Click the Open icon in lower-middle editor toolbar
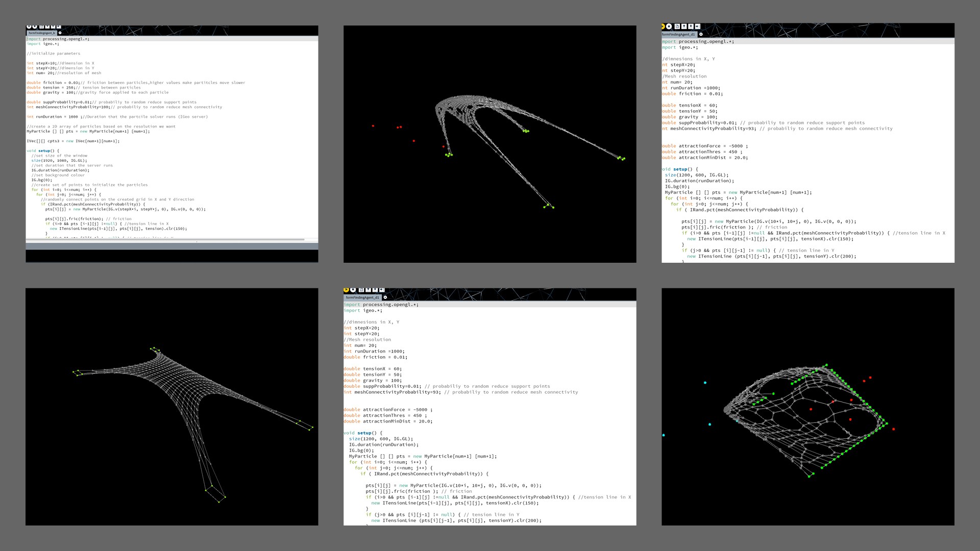The height and width of the screenshot is (551, 980). (368, 290)
